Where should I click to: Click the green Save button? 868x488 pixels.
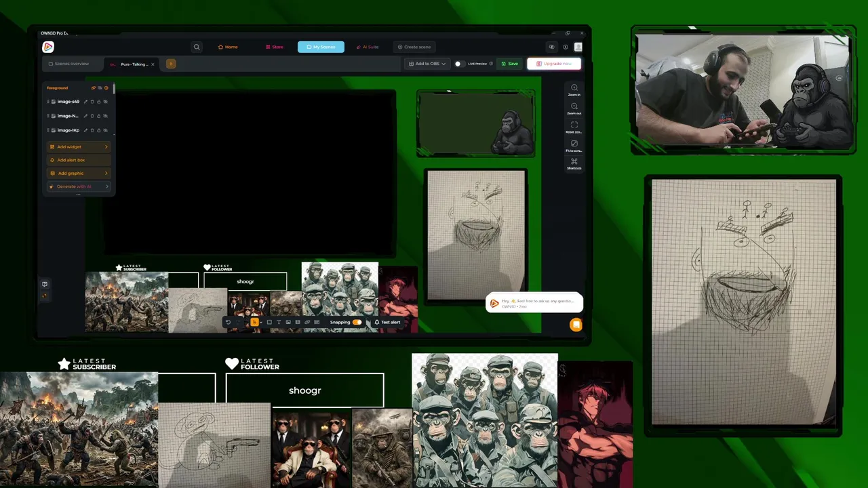click(509, 64)
